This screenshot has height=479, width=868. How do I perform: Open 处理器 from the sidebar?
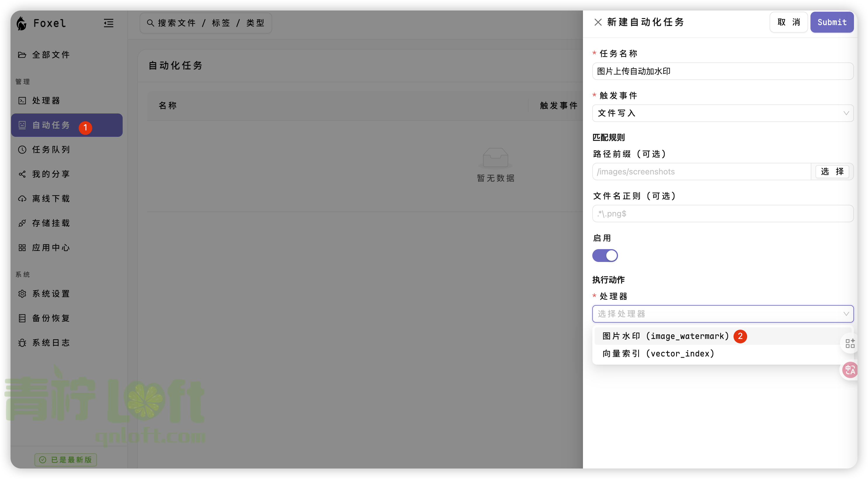click(x=46, y=100)
